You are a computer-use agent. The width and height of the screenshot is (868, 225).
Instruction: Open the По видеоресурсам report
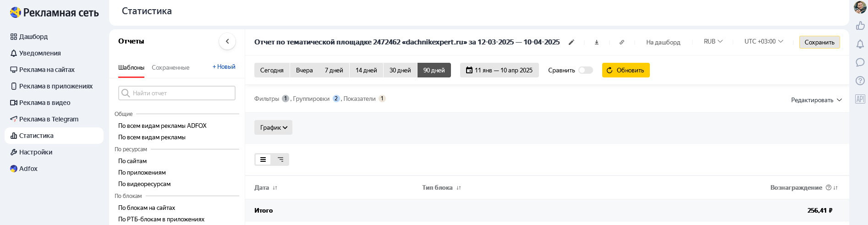144,184
